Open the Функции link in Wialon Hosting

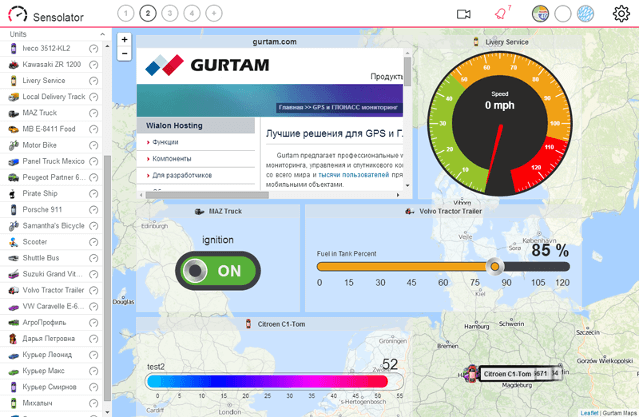coord(165,142)
